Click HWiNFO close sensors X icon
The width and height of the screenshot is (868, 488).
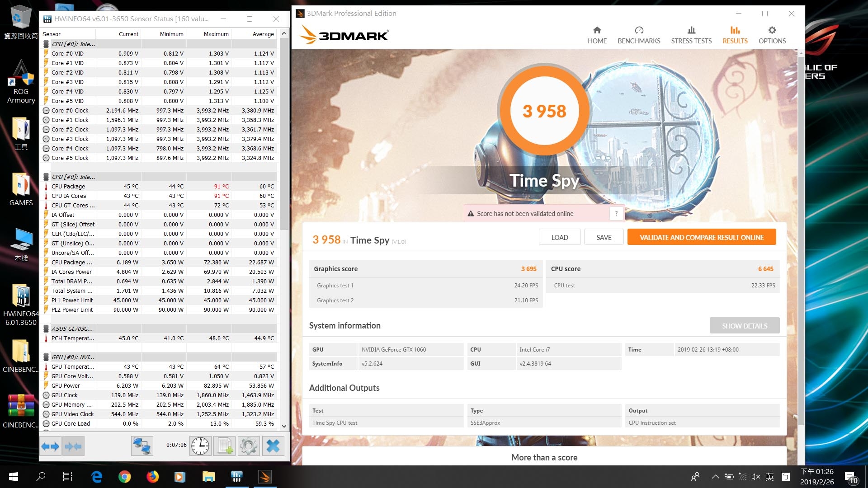(x=273, y=446)
